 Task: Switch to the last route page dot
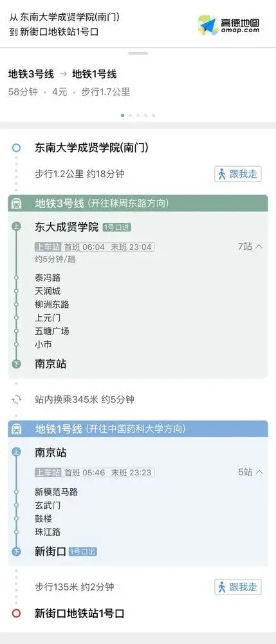(153, 115)
